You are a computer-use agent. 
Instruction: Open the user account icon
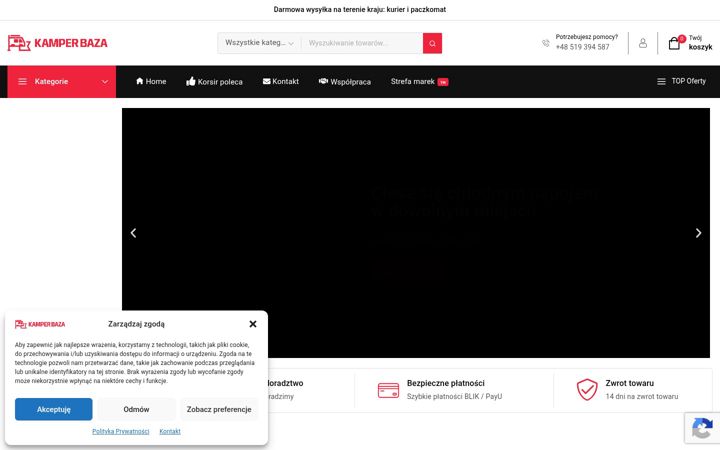[x=643, y=43]
